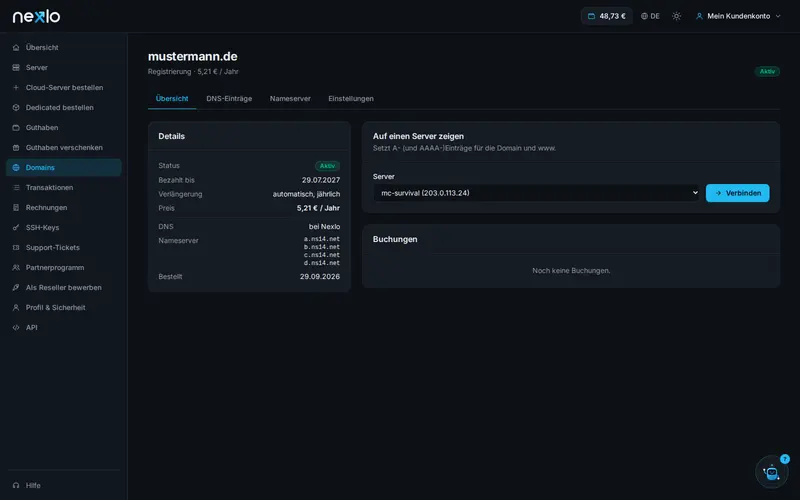Screen dimensions: 800x500
Task: Click the user icon beside Mein Kundenkonto
Action: 699,16
